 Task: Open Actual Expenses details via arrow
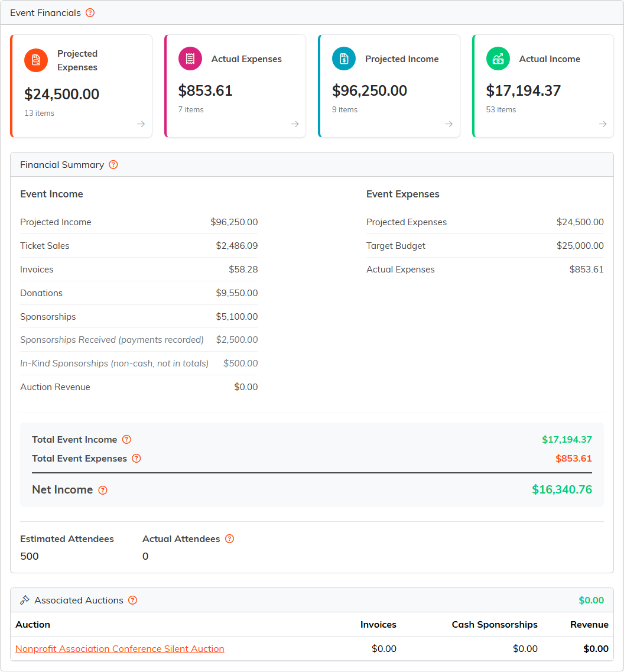click(295, 124)
